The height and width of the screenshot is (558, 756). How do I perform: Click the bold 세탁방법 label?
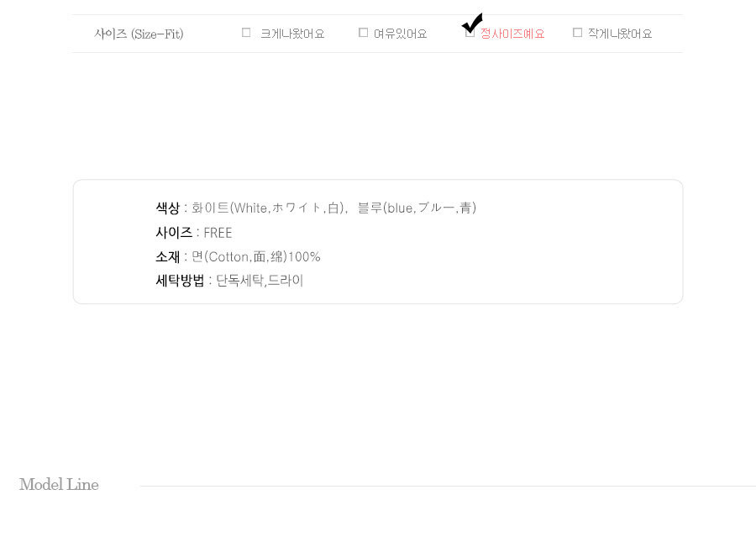click(x=180, y=280)
